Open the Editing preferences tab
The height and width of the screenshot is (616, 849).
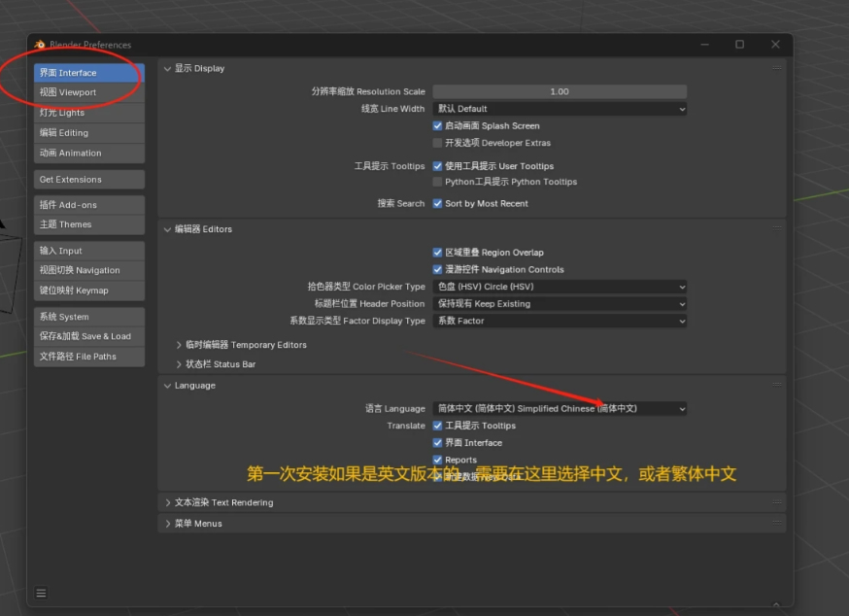(x=89, y=133)
